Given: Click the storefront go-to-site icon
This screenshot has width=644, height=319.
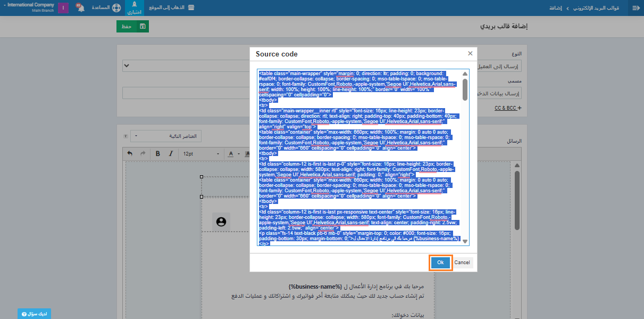Looking at the screenshot, I should tap(191, 8).
